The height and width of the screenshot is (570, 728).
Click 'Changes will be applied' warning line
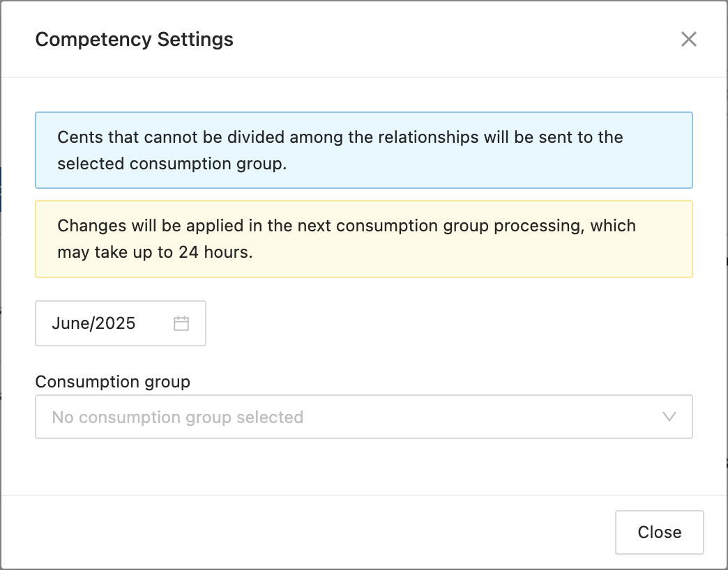pyautogui.click(x=347, y=226)
